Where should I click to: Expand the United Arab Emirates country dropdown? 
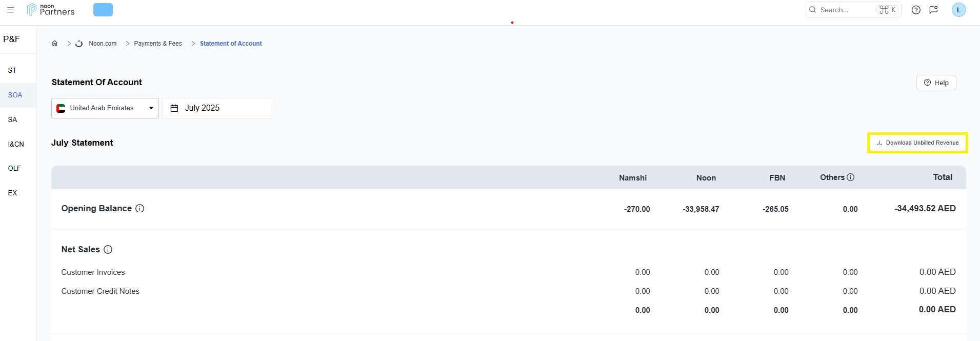[x=105, y=108]
